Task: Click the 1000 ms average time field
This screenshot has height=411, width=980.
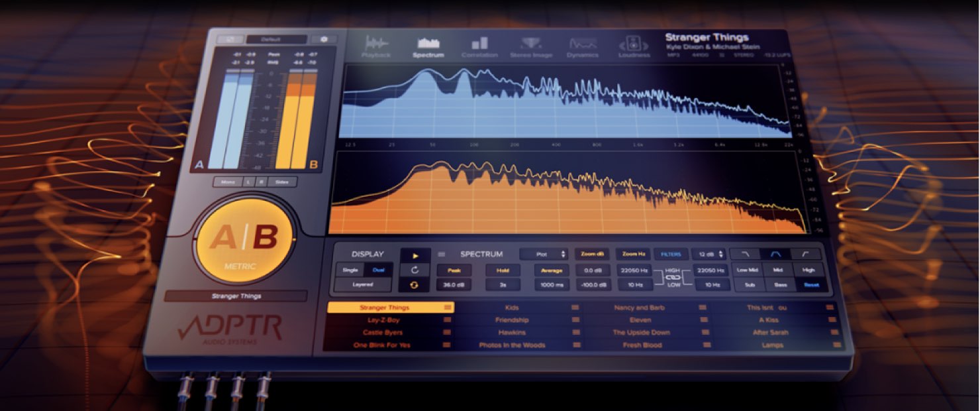Action: click(552, 285)
